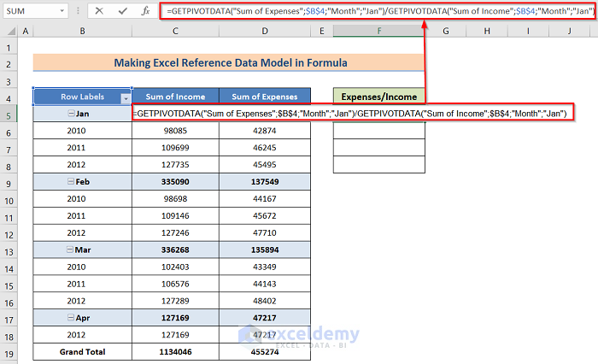Open the Insert Function fx dialog

coord(146,11)
